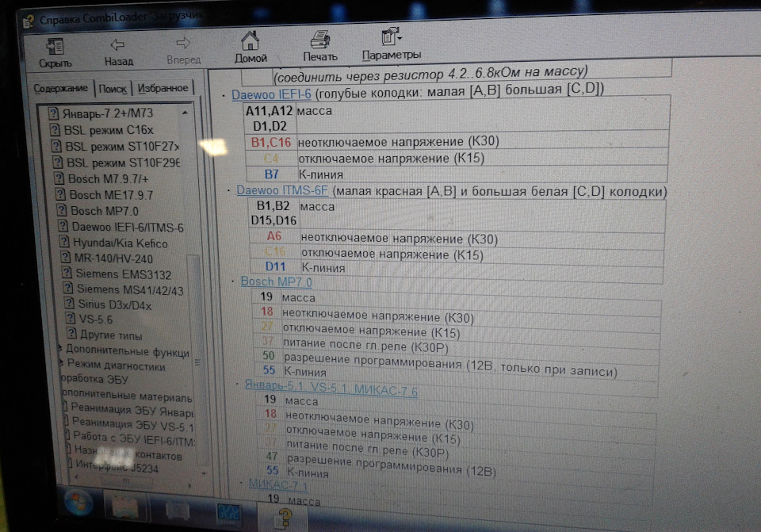
Task: Go back with the Назад arrow
Action: tap(118, 52)
